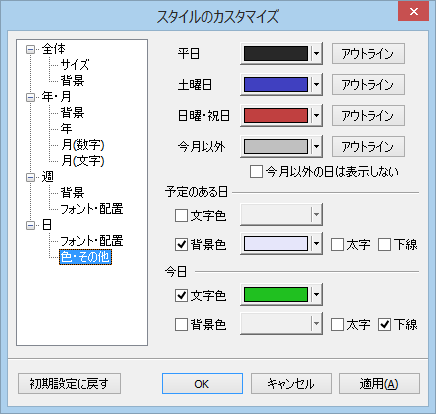Select サイズ under 全体
The height and width of the screenshot is (414, 436).
pos(75,65)
